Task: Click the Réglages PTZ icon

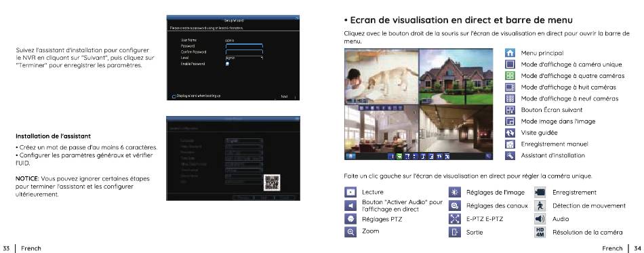Action: point(350,219)
